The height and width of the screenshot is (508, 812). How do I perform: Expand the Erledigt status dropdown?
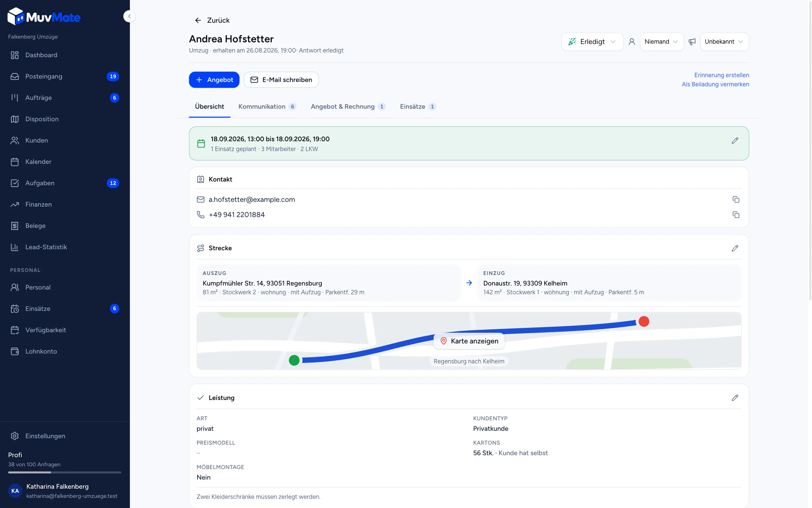(x=592, y=42)
